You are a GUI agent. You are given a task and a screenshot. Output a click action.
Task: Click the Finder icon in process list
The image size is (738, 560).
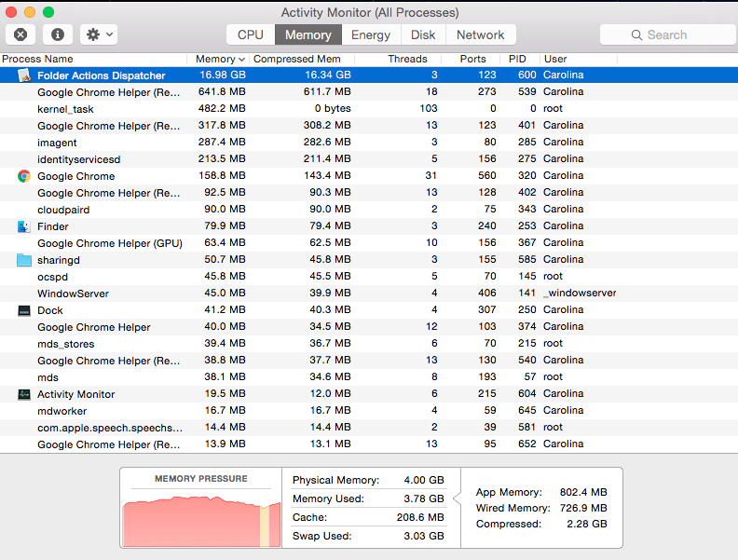click(24, 226)
